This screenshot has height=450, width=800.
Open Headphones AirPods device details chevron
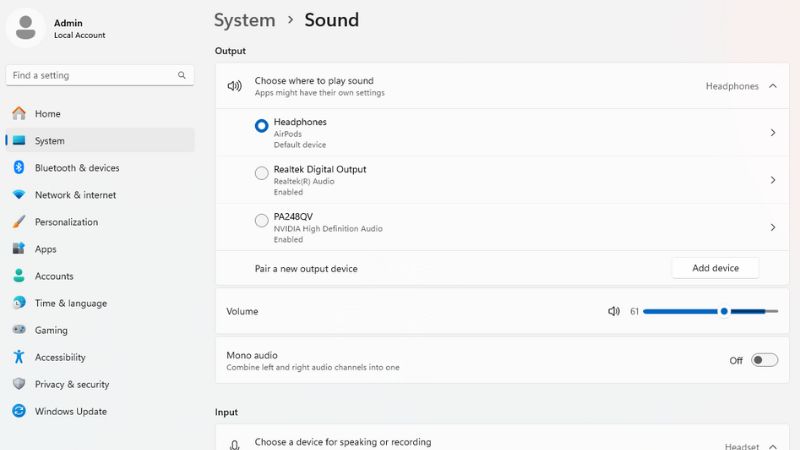point(773,133)
